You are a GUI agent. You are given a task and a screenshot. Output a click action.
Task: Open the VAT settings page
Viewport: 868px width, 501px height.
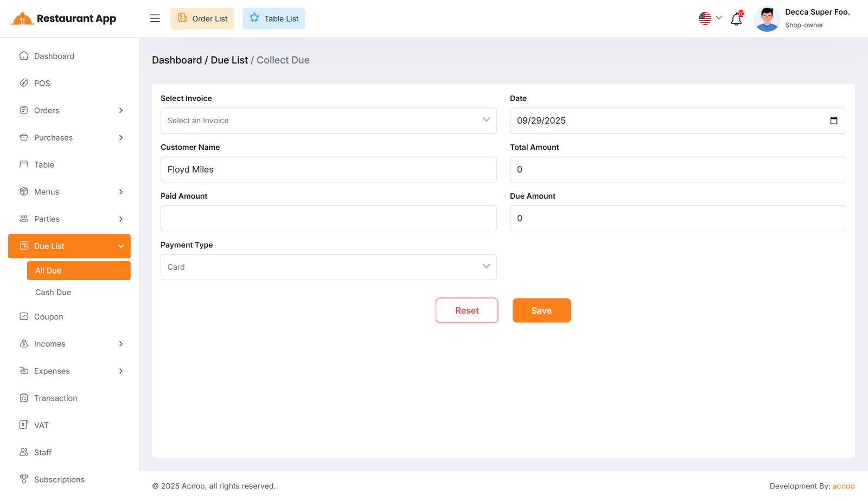(x=41, y=425)
